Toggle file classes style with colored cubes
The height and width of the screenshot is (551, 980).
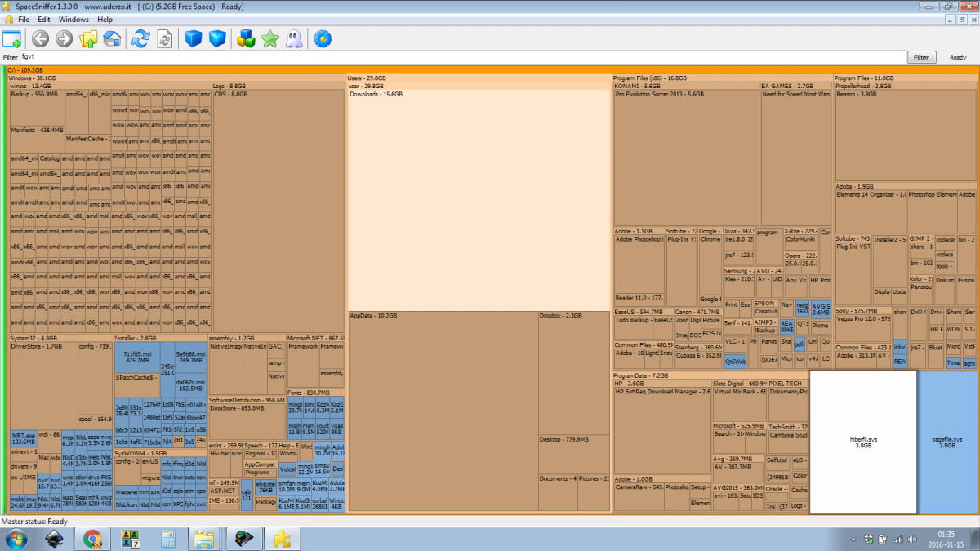(246, 38)
